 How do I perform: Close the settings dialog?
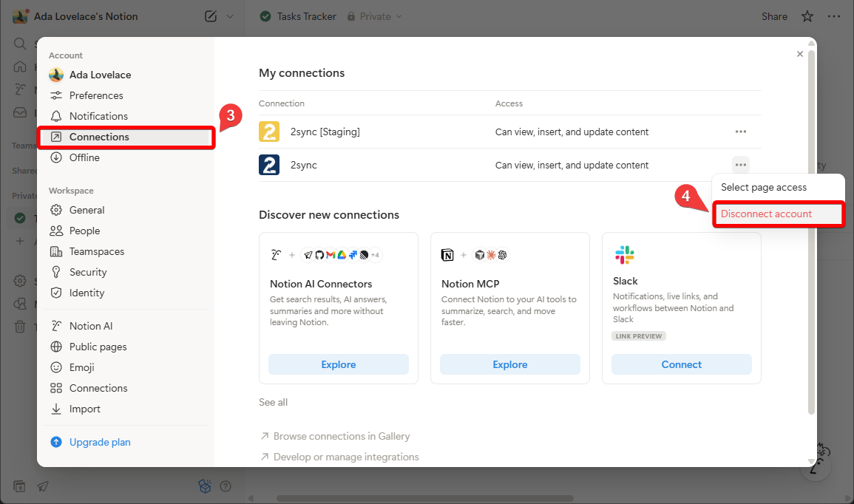pyautogui.click(x=799, y=54)
